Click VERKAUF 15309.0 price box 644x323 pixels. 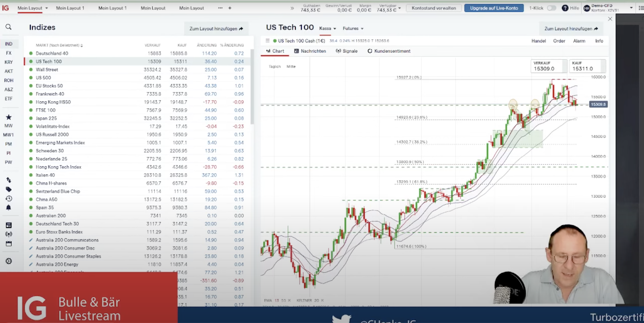pyautogui.click(x=549, y=66)
